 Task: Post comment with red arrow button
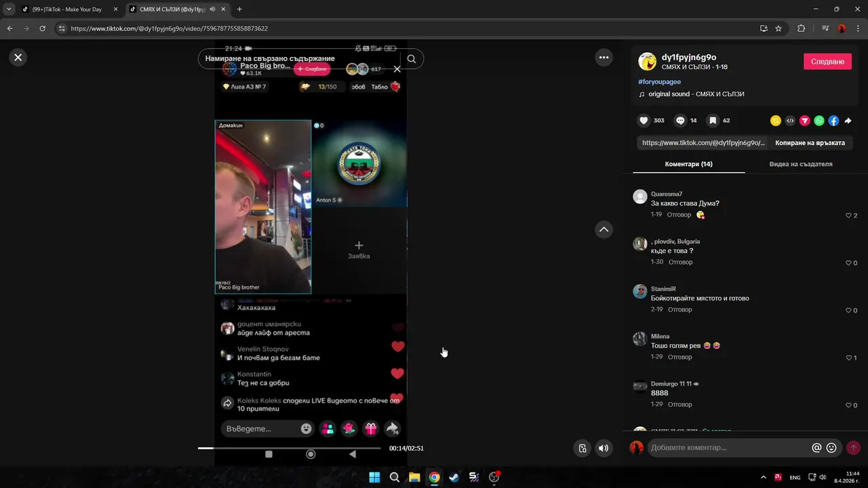[853, 448]
